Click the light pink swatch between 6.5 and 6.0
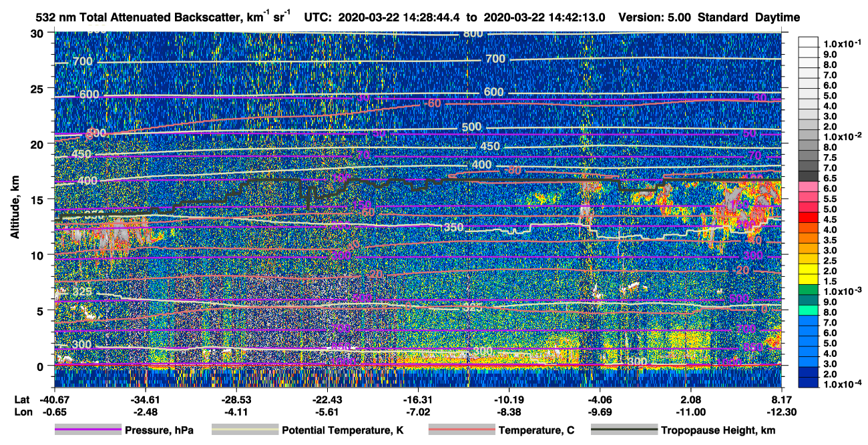 (809, 185)
